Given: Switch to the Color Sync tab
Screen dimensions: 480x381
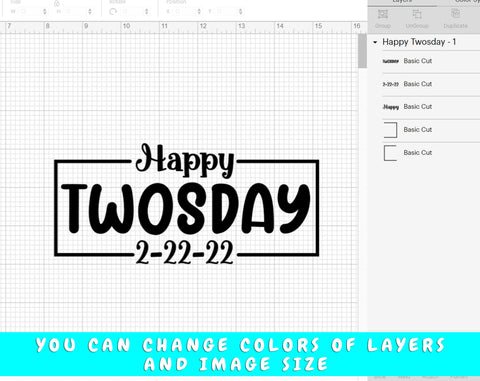Looking at the screenshot, I should pos(467,2).
